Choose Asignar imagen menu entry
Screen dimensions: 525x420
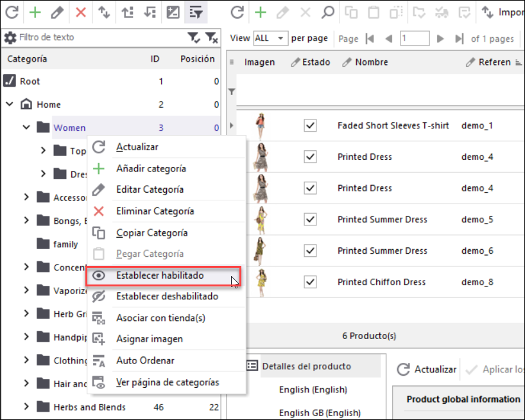[166, 339]
